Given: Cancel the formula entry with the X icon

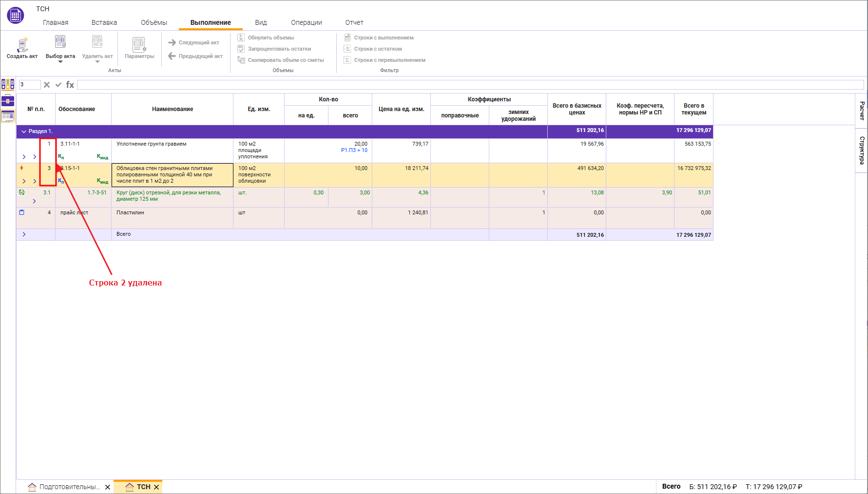Looking at the screenshot, I should click(47, 85).
